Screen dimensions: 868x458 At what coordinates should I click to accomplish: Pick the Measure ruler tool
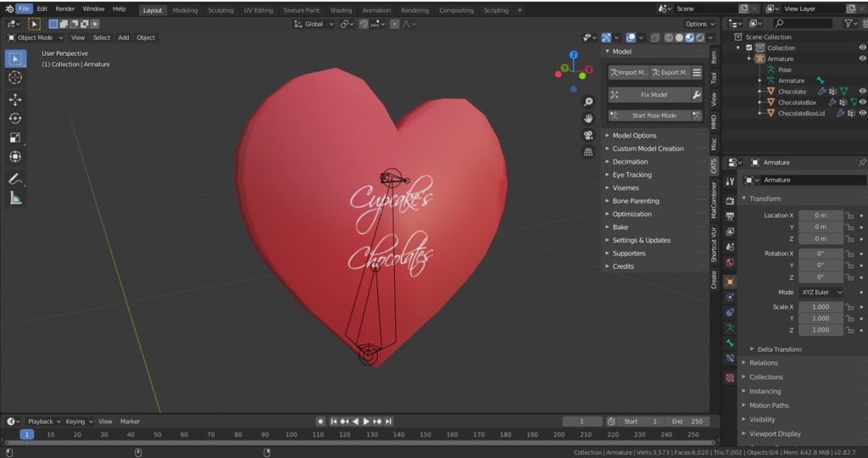[x=15, y=198]
